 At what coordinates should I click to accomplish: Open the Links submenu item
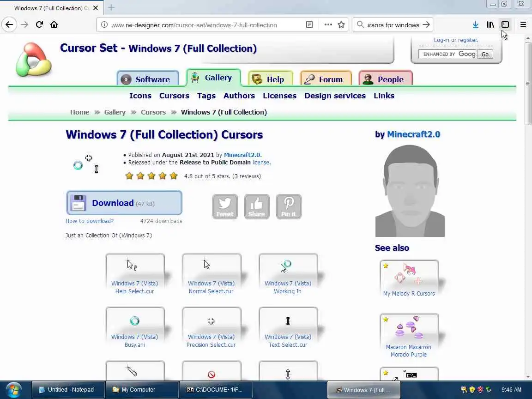click(384, 96)
